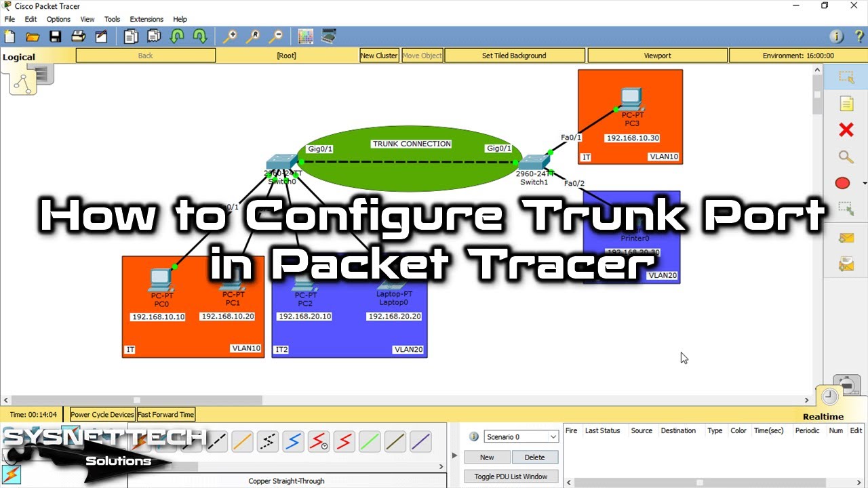This screenshot has width=868, height=488.
Task: Click New scenario button
Action: tap(487, 457)
